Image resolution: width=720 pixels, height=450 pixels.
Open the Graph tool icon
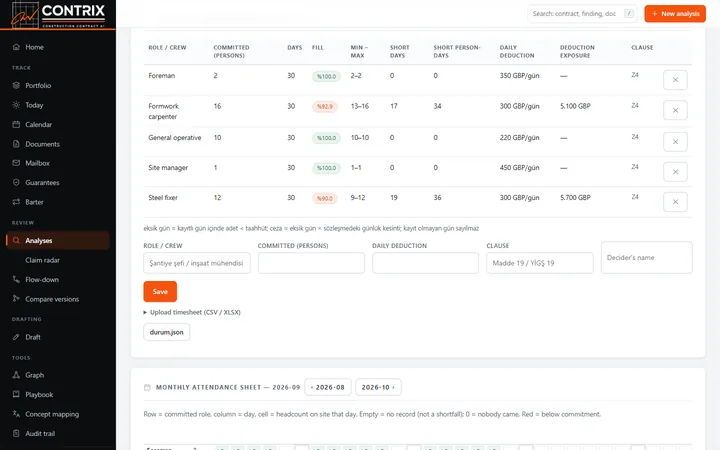click(16, 375)
